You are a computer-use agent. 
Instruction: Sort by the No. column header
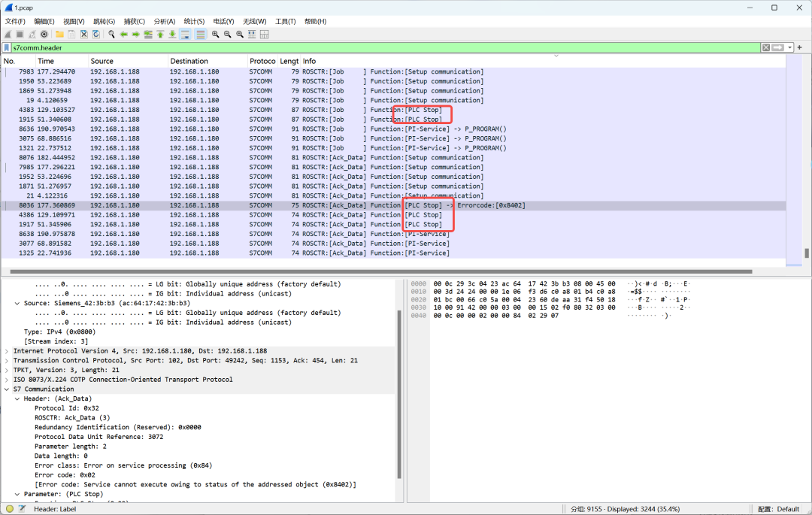(x=17, y=61)
